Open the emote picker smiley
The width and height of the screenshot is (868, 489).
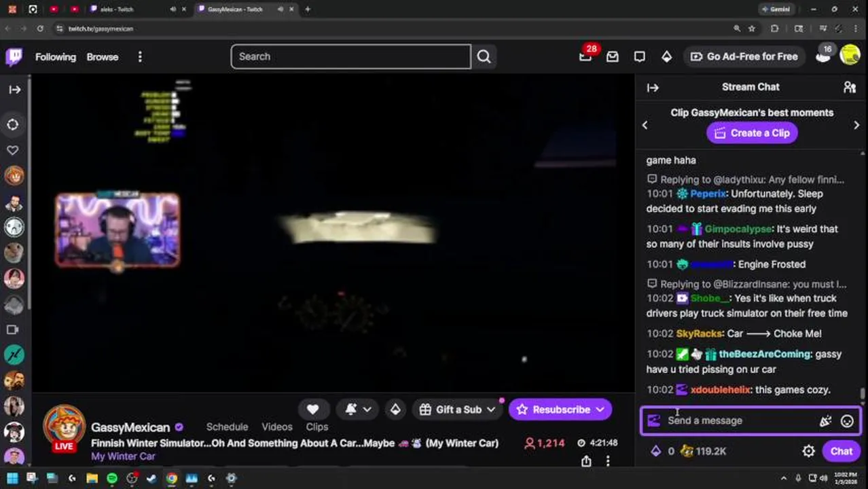pos(847,421)
